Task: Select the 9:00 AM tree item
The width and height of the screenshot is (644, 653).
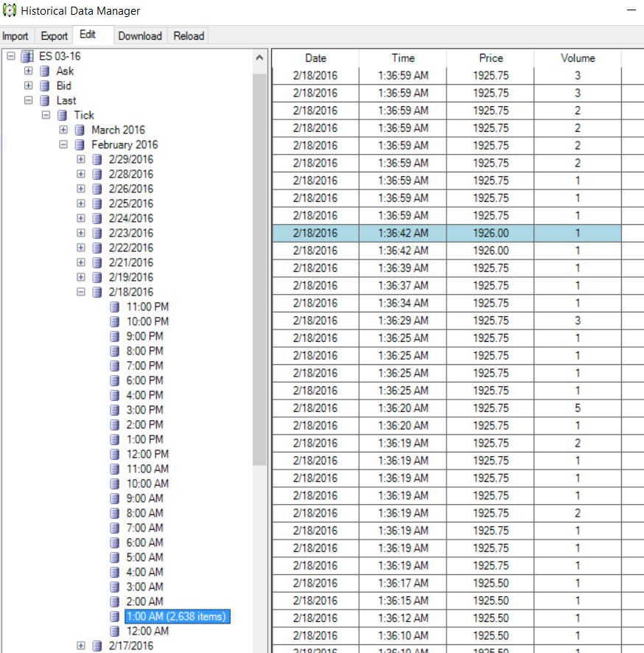Action: 144,498
